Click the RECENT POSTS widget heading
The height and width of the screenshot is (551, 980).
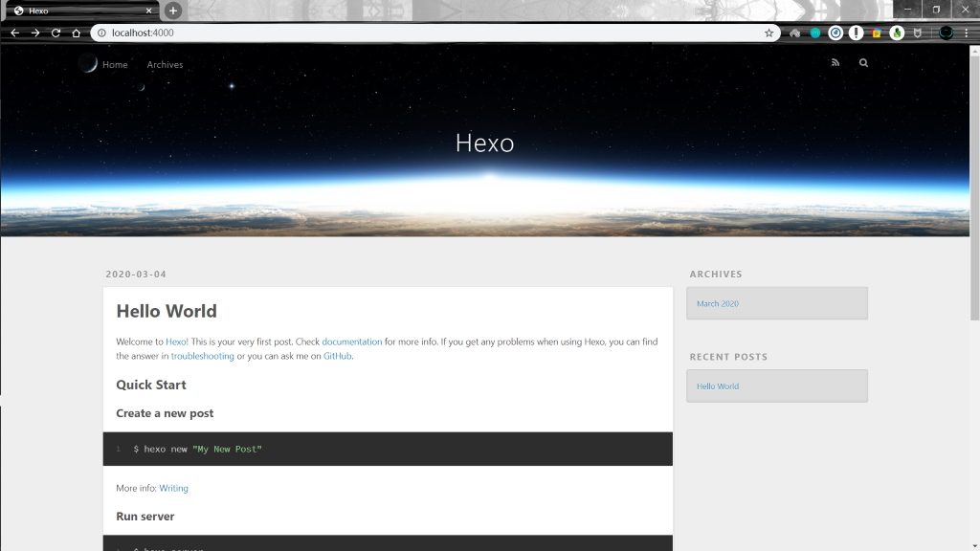click(728, 357)
